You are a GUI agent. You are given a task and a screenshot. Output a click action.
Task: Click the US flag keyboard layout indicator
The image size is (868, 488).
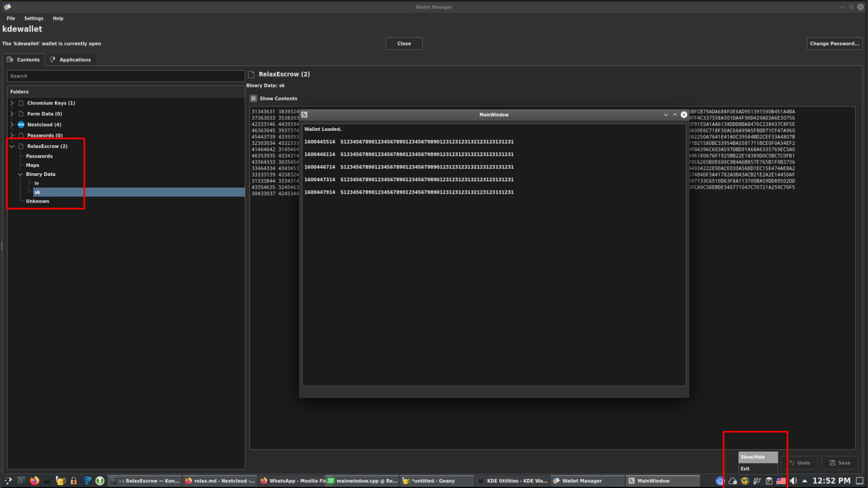[781, 481]
